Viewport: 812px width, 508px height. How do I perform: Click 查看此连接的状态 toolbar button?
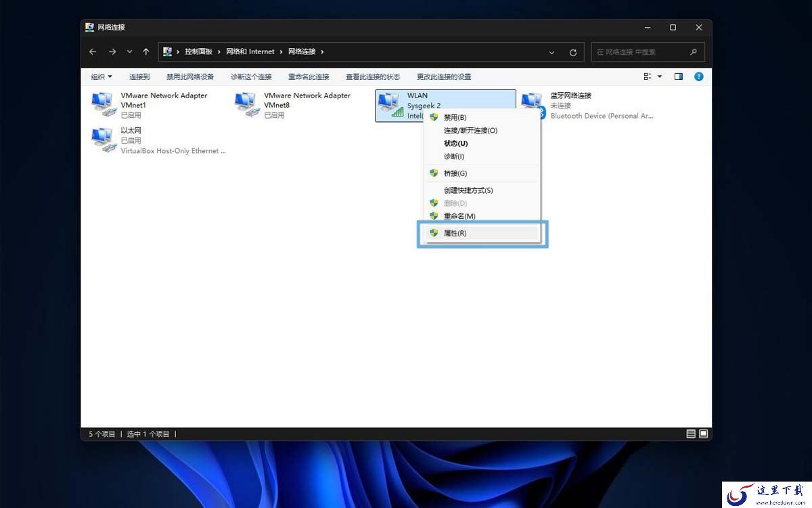(373, 77)
